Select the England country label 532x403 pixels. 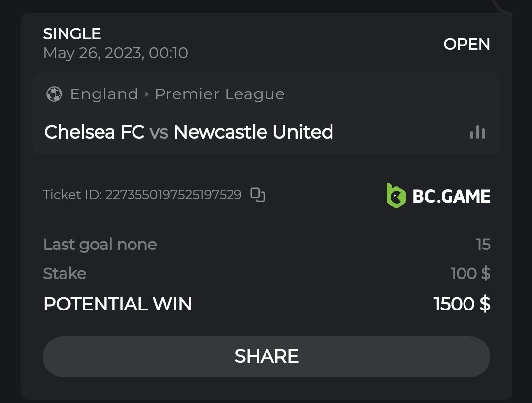click(104, 94)
